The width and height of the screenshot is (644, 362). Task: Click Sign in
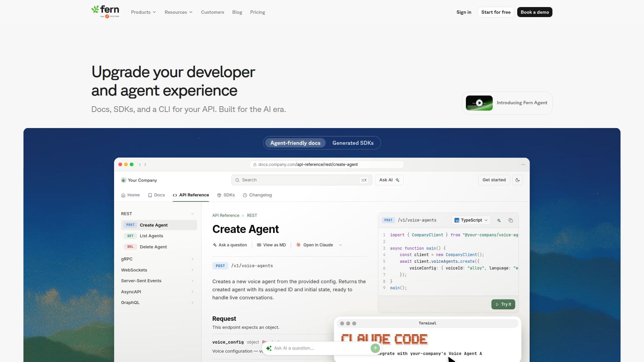pos(464,12)
